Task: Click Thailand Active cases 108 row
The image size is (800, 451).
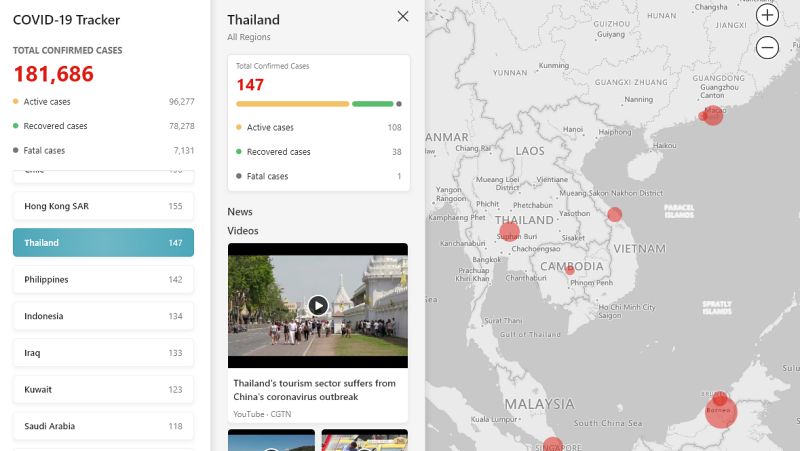Action: point(318,128)
